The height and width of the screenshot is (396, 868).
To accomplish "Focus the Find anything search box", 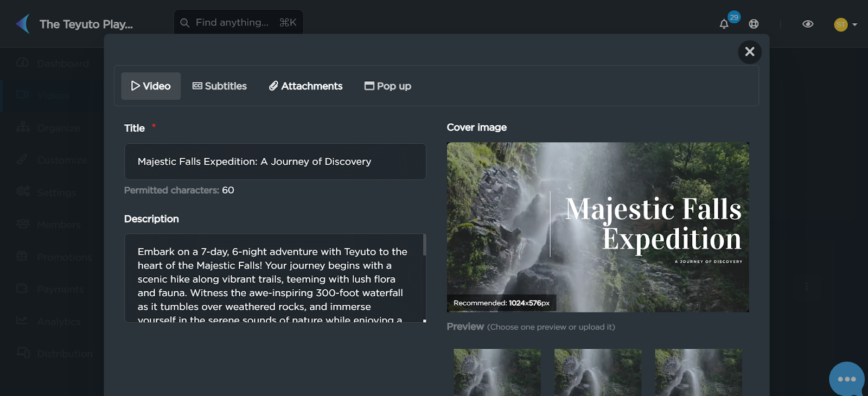I will tap(239, 22).
